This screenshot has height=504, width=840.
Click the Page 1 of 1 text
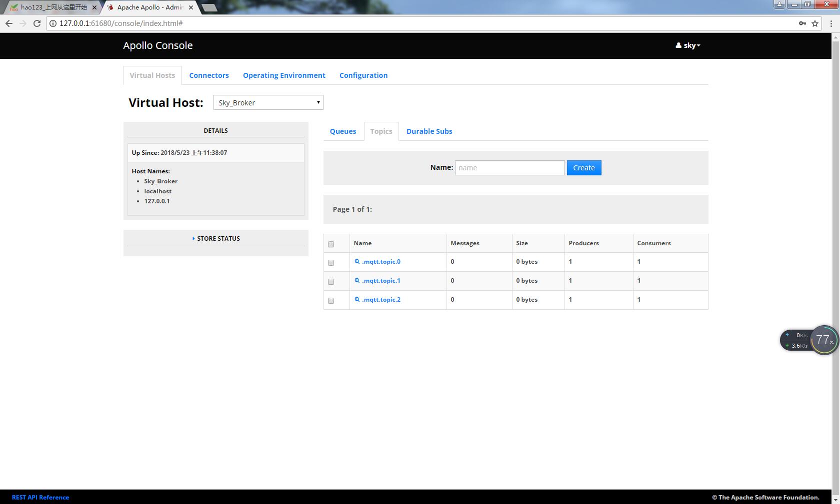[352, 209]
